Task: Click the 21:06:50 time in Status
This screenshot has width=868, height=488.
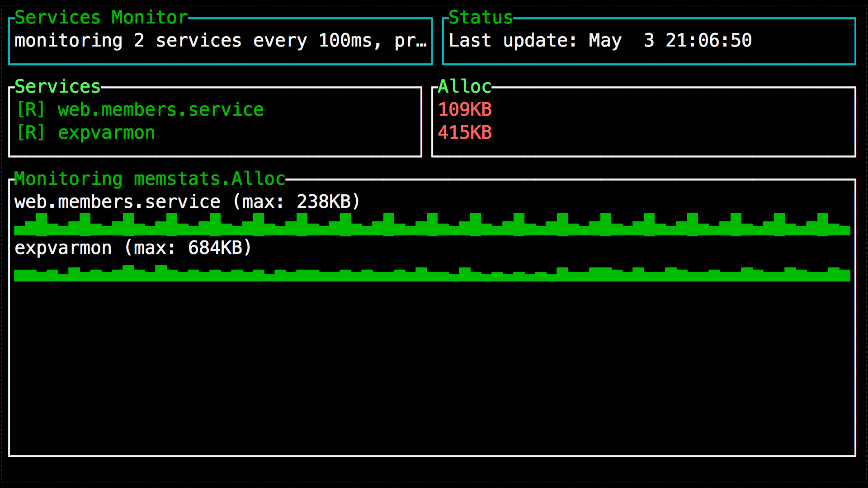Action: coord(708,41)
